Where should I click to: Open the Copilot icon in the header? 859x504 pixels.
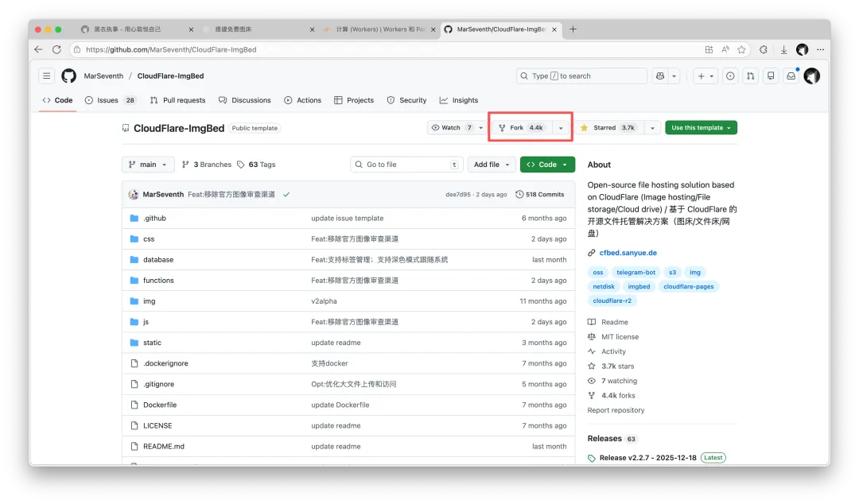click(x=660, y=76)
